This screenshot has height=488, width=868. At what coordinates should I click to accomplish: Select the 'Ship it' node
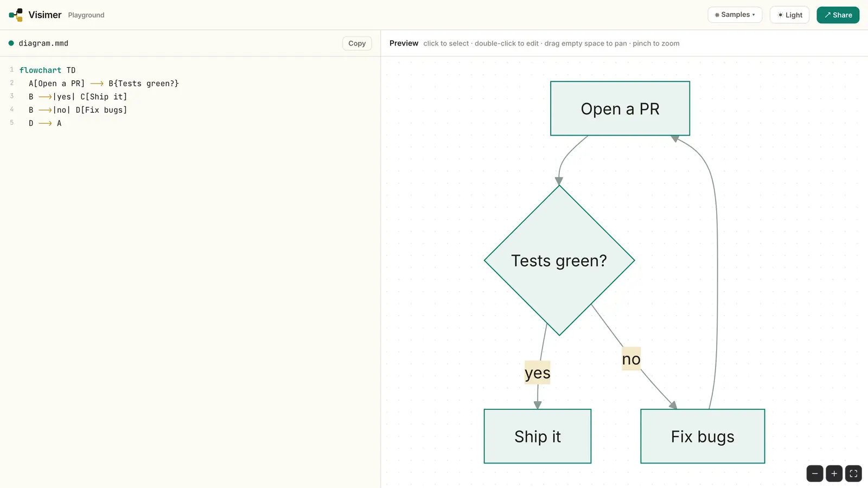tap(538, 436)
